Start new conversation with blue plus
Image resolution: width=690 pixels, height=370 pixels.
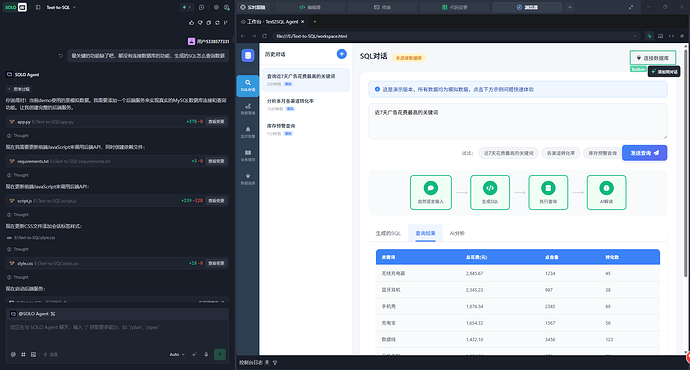(341, 54)
